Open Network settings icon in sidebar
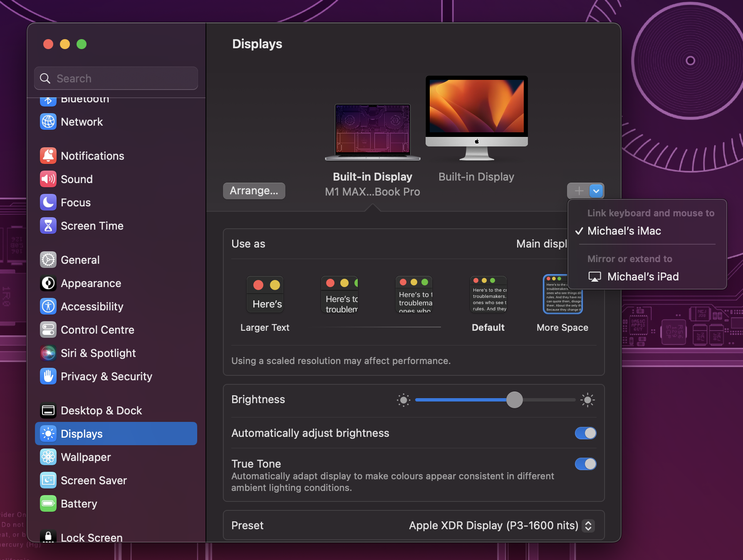The width and height of the screenshot is (743, 560). tap(48, 121)
